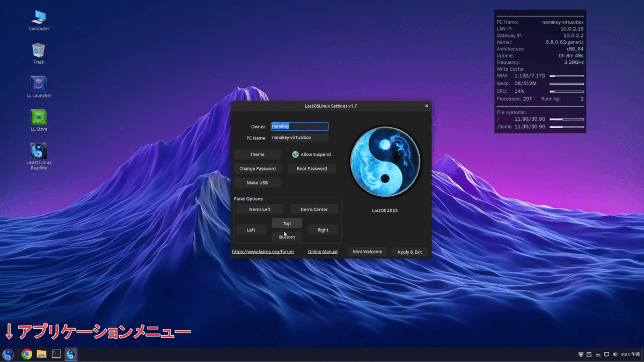Open the terminal from the taskbar
This screenshot has width=644, height=362.
(x=56, y=354)
